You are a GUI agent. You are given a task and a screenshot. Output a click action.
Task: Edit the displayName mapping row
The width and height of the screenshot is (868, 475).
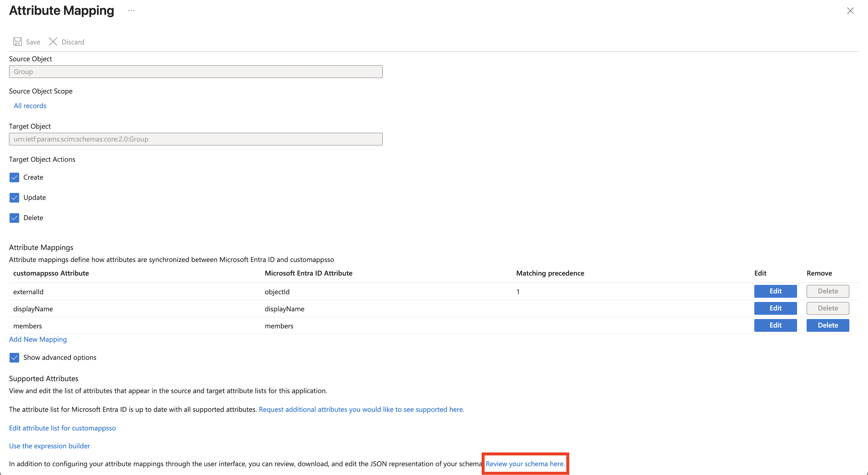pos(775,308)
